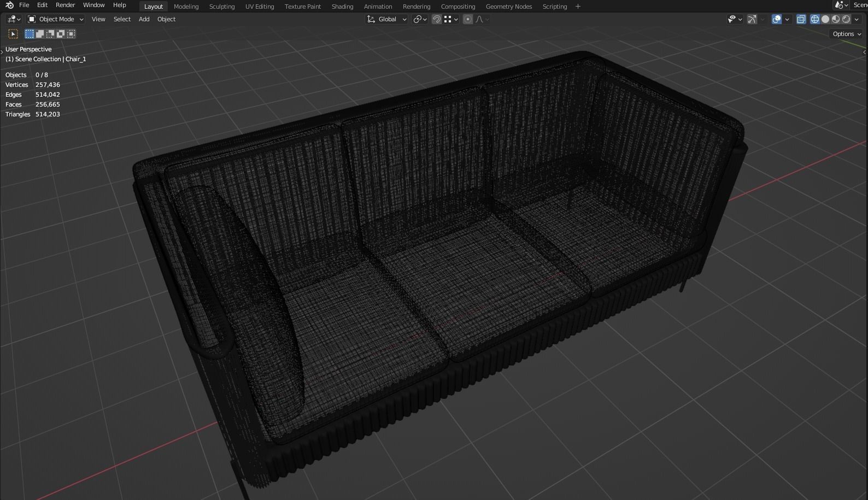Click '(1) Scene Collection | Chair_1' text

[46, 59]
